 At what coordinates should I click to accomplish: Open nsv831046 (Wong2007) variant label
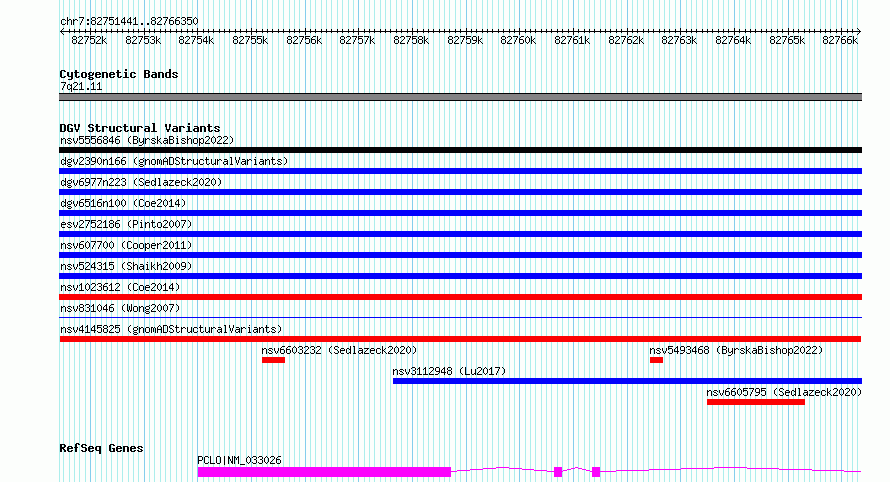point(120,308)
